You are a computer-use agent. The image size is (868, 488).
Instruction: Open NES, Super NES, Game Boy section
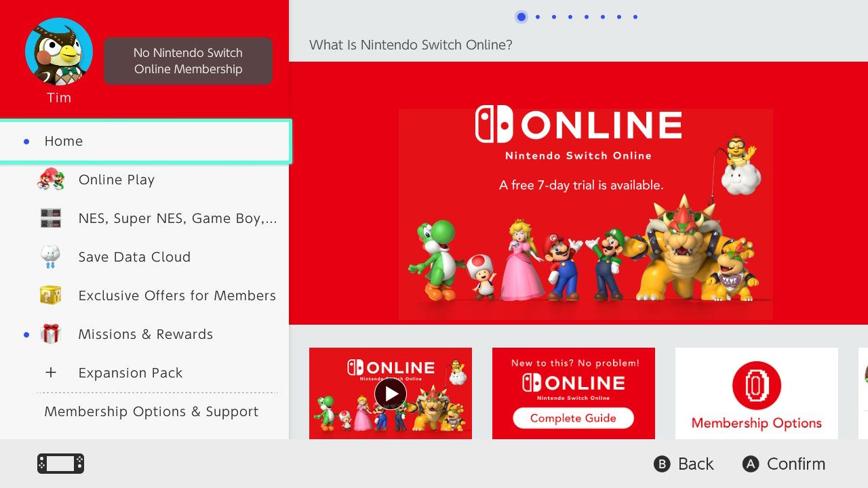coord(146,218)
